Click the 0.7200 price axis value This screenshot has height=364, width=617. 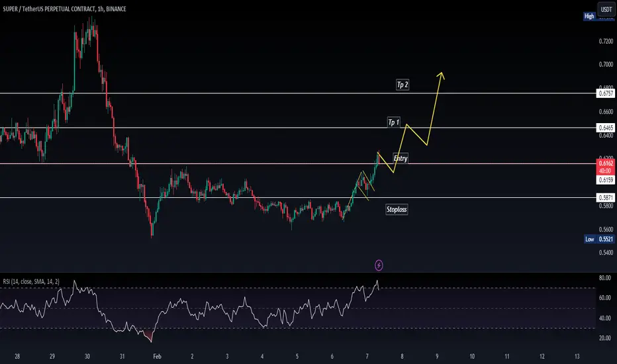pyautogui.click(x=606, y=41)
